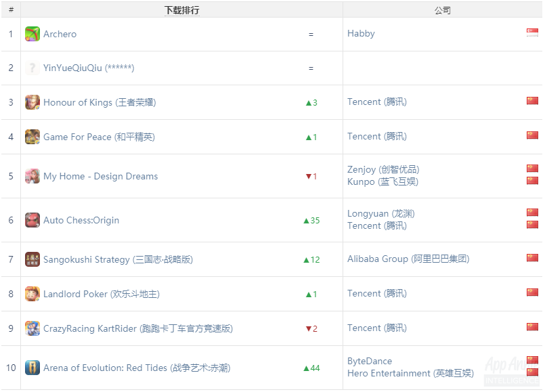
Task: Open Tencent link in Game For Peace row
Action: (x=377, y=136)
